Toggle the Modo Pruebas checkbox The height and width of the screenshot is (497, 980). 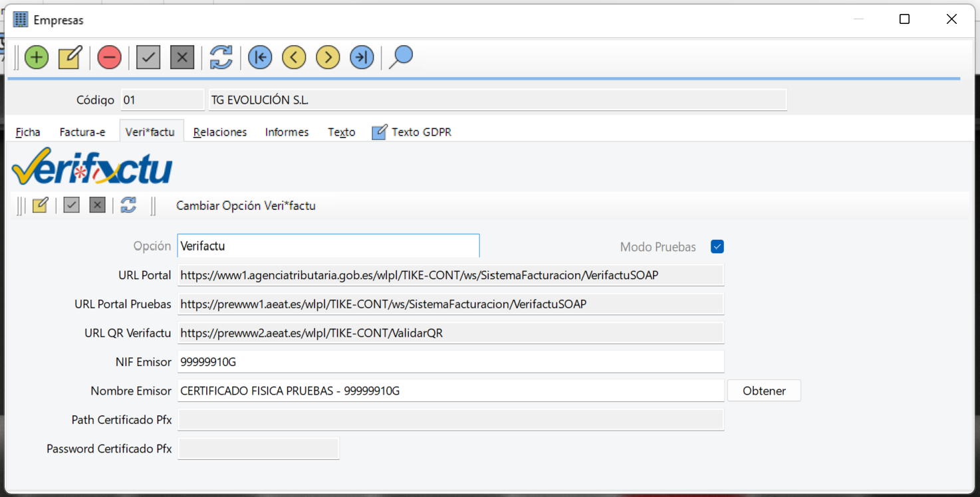click(x=717, y=247)
